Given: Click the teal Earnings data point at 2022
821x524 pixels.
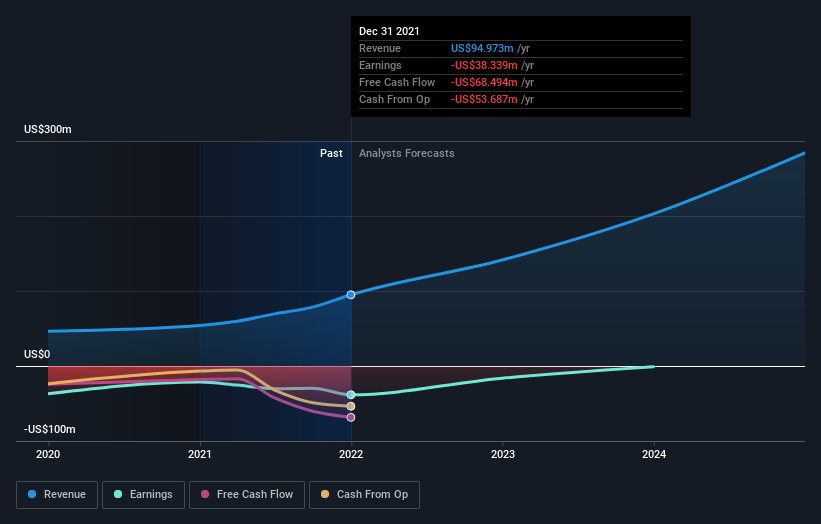Looking at the screenshot, I should [351, 395].
